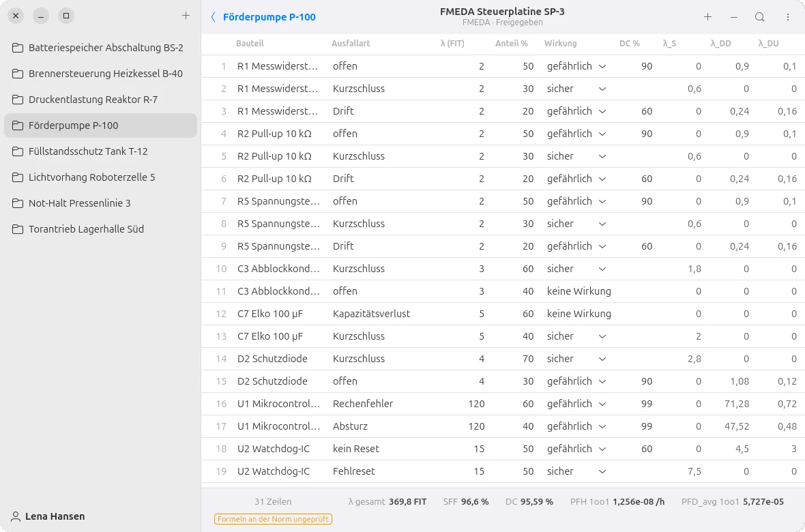The image size is (805, 532).
Task: Select the 'Rechenfehler' cell in row 16
Action: 363,404
